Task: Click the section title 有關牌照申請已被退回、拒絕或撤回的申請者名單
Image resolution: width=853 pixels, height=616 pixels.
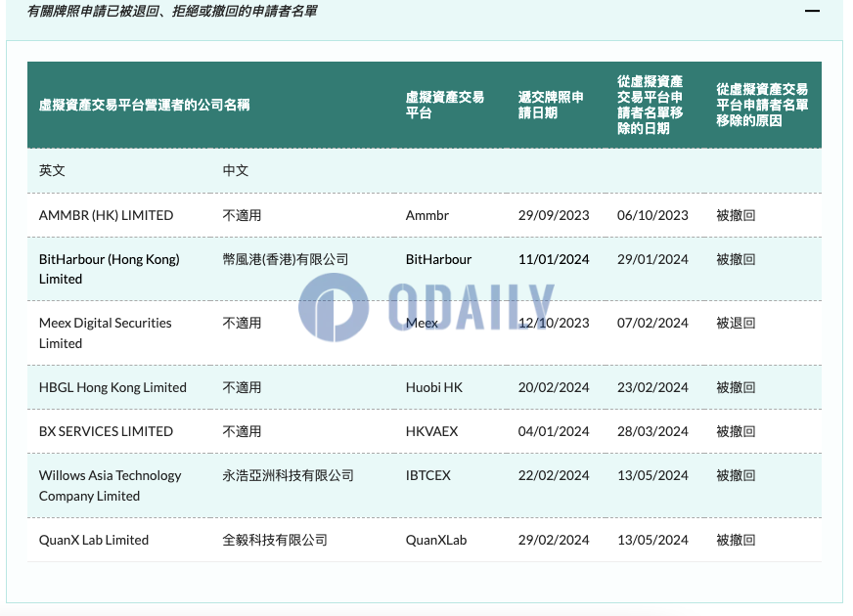Action: coord(172,11)
